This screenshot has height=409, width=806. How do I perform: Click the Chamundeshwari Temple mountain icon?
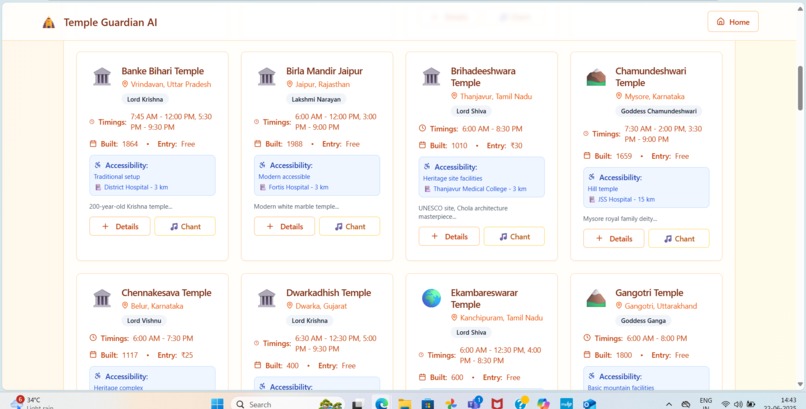click(596, 77)
